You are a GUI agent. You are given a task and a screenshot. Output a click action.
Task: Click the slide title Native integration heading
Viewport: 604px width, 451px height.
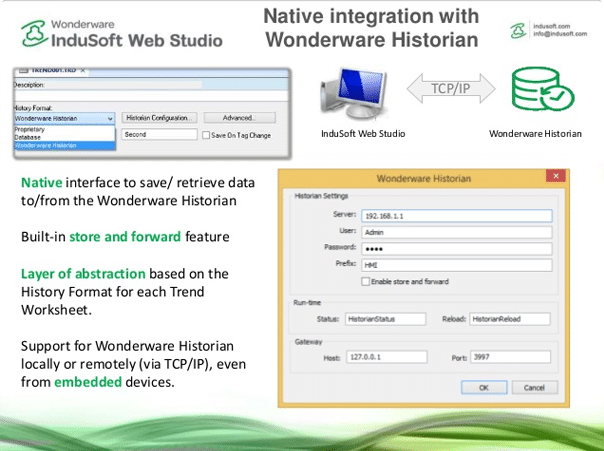(371, 28)
